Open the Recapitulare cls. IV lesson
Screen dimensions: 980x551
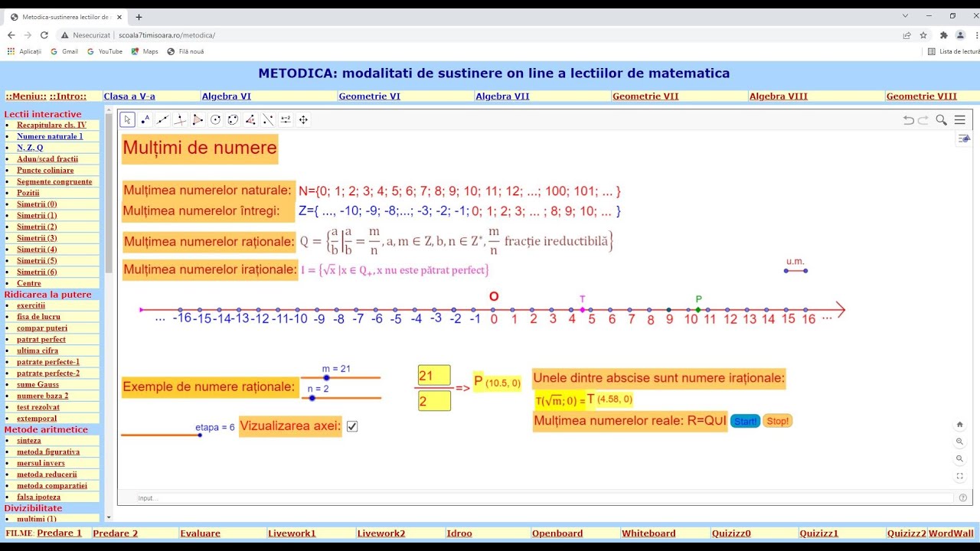(x=51, y=125)
